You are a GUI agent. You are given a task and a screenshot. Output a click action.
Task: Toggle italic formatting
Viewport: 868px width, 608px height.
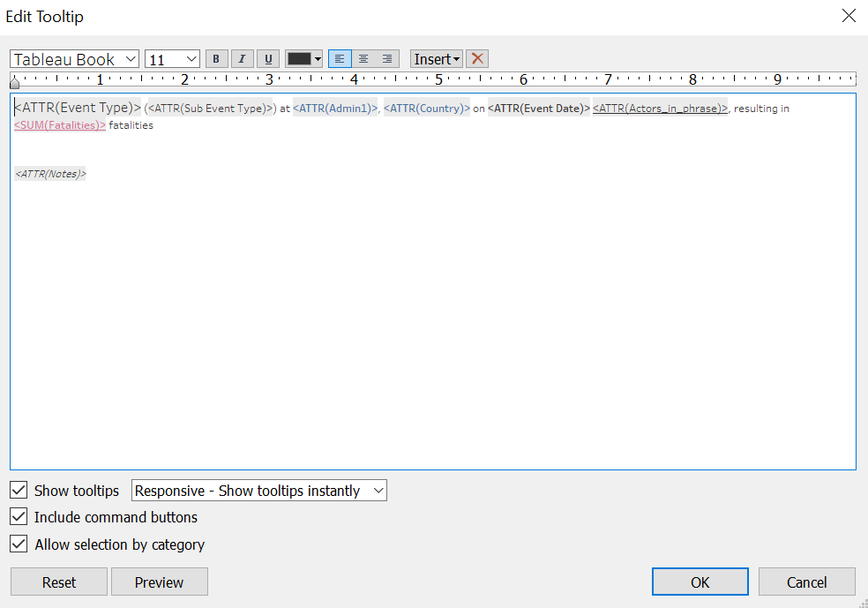(x=242, y=59)
